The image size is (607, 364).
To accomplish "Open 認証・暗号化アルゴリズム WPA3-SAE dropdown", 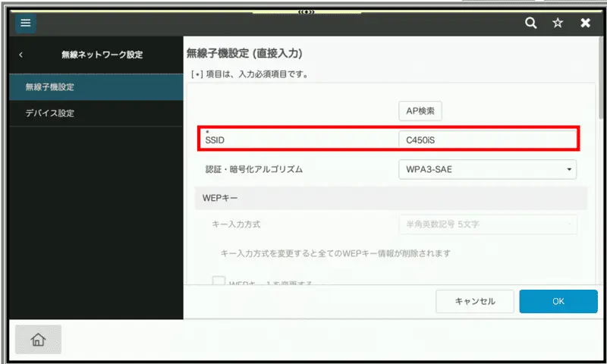I will pos(487,169).
